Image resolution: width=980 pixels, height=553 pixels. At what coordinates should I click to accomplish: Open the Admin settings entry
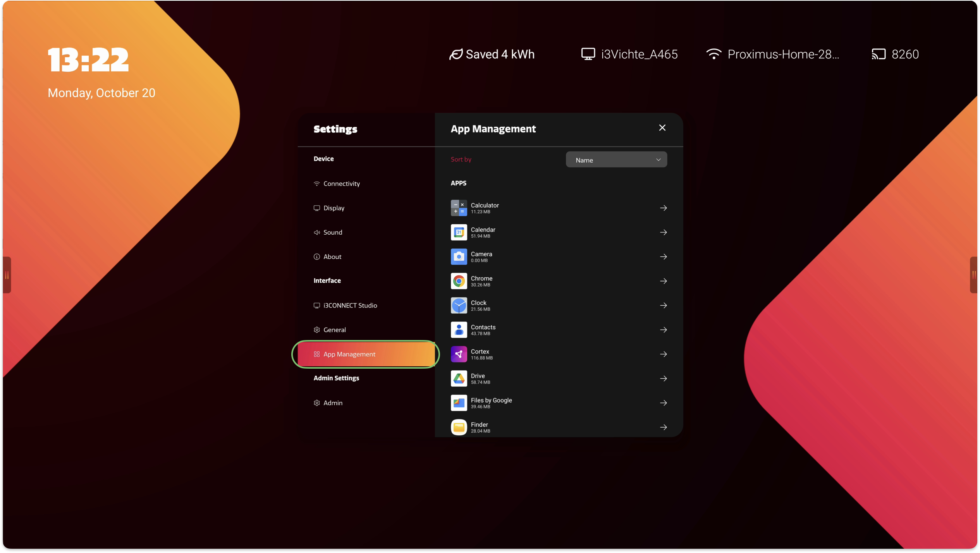pos(332,403)
